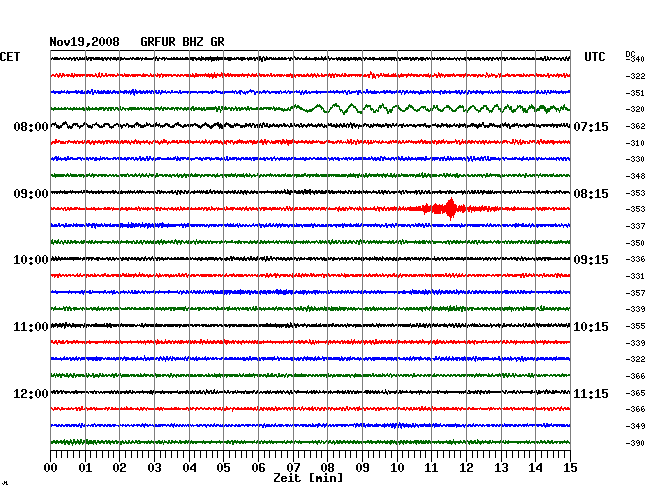The image size is (650, 494).
Task: Click the 15 minute tick label
Action: [x=570, y=468]
